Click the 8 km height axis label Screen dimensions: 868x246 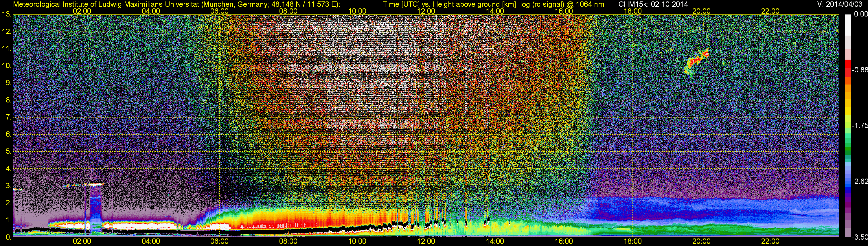point(8,100)
